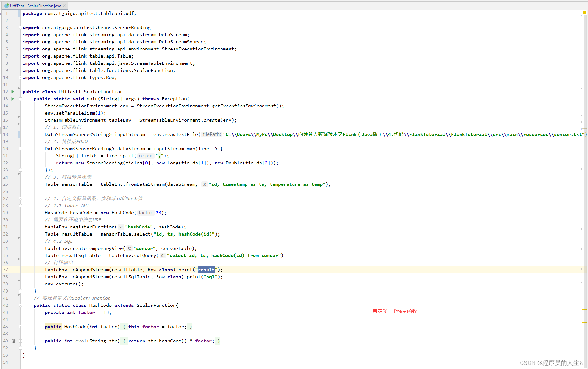588x369 pixels.
Task: Click the getExecutionEnvironment method call
Action: [x=243, y=106]
